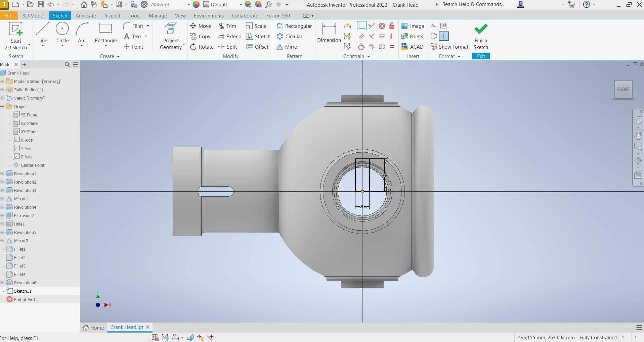Select the Line sketch tool
Screen dimensions: 644x342
[x=43, y=34]
